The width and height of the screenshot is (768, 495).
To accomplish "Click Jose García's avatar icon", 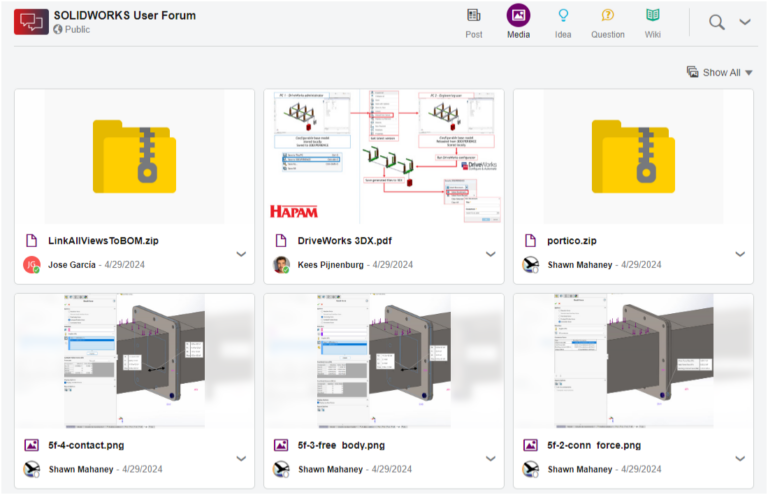I will 31,265.
